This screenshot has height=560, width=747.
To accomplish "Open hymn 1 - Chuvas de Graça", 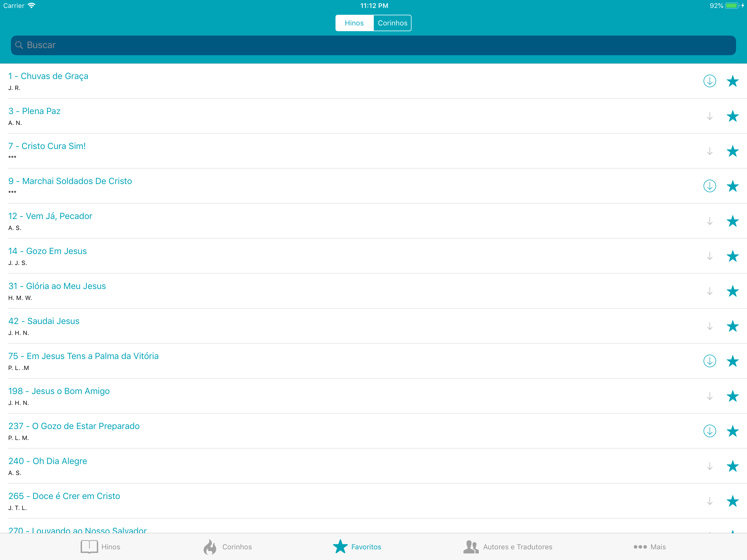I will 373,81.
